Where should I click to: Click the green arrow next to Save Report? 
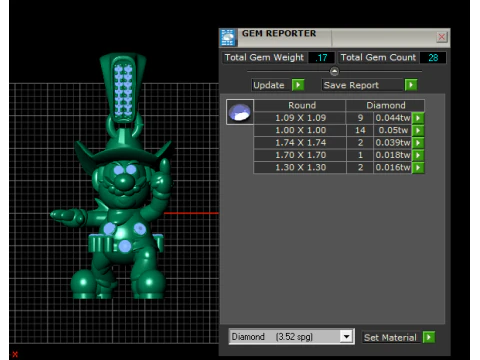411,85
